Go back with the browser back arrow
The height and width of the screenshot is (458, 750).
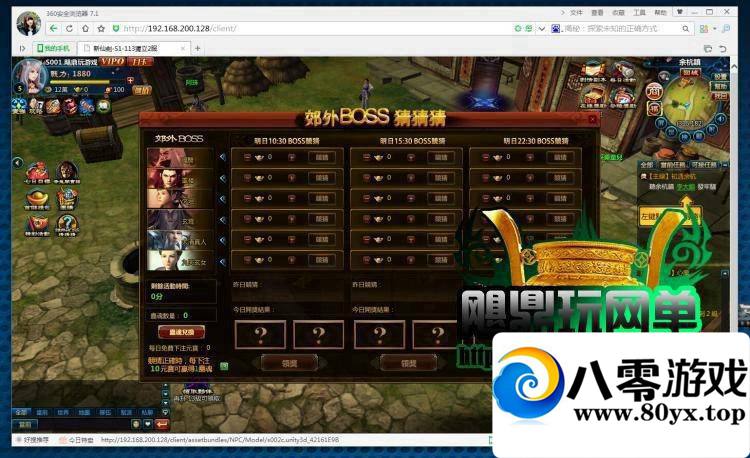click(x=54, y=29)
